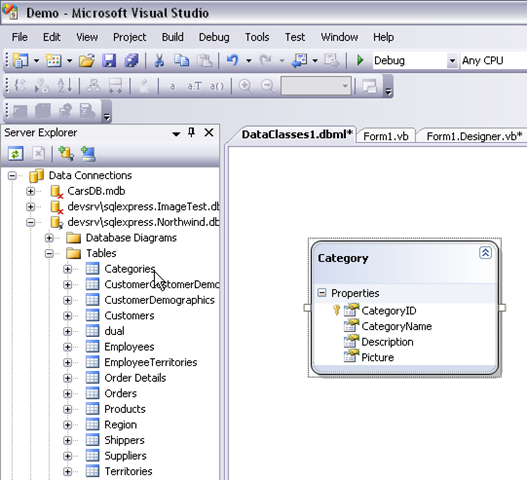This screenshot has height=480, width=527.
Task: Select the Customers table in tree
Action: (x=129, y=315)
